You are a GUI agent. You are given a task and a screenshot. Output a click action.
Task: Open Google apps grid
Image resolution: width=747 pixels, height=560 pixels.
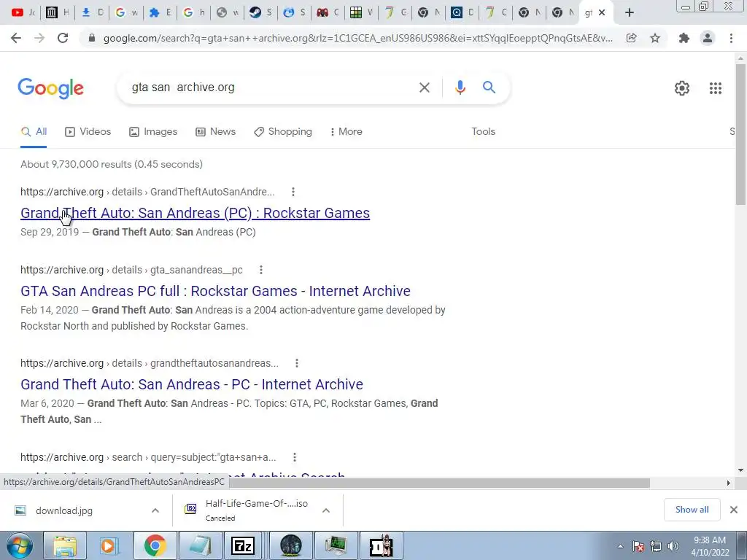pyautogui.click(x=716, y=88)
